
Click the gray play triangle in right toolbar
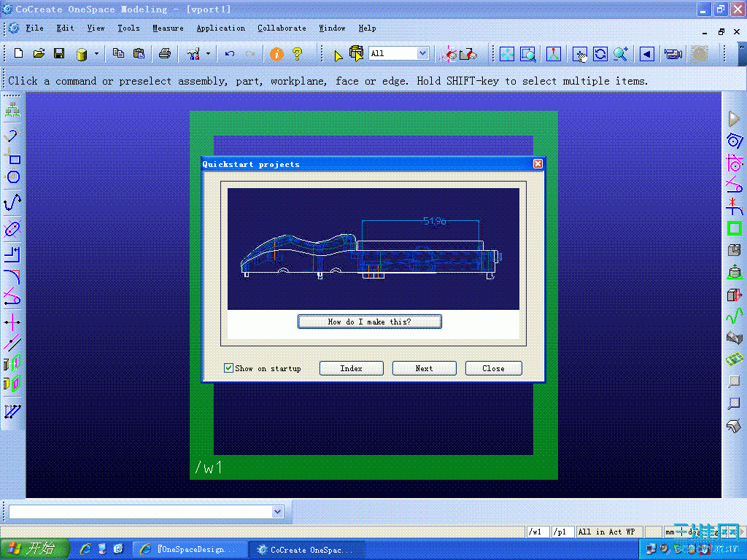point(734,119)
